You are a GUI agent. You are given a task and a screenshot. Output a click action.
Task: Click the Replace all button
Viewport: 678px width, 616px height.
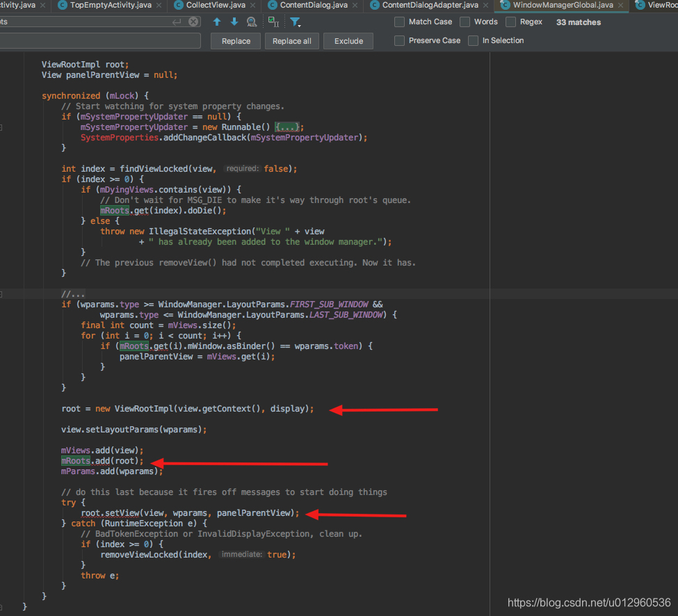[292, 41]
